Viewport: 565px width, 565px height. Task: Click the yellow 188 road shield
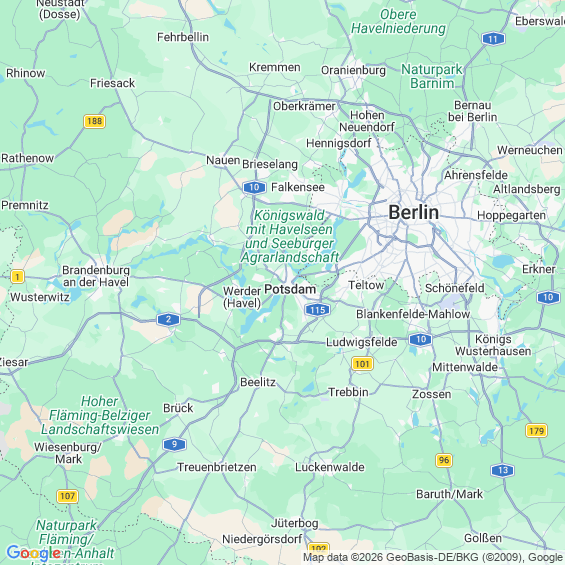pyautogui.click(x=94, y=121)
